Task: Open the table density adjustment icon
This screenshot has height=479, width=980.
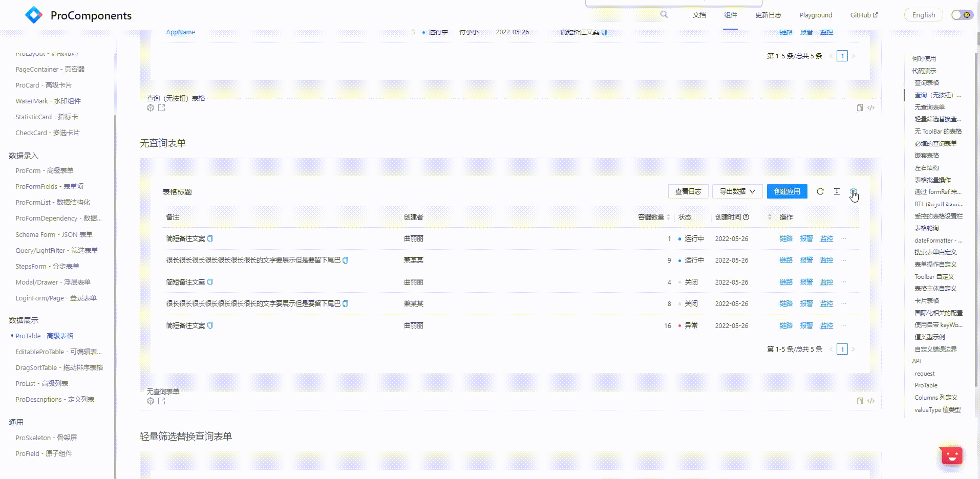Action: pyautogui.click(x=837, y=191)
